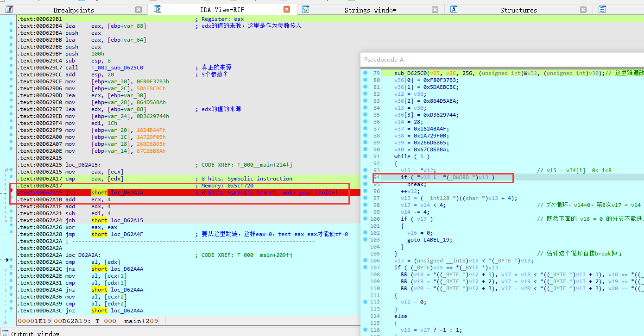Image resolution: width=644 pixels, height=336 pixels.
Task: Click call target T_001_sub_D625C0
Action: (x=117, y=68)
